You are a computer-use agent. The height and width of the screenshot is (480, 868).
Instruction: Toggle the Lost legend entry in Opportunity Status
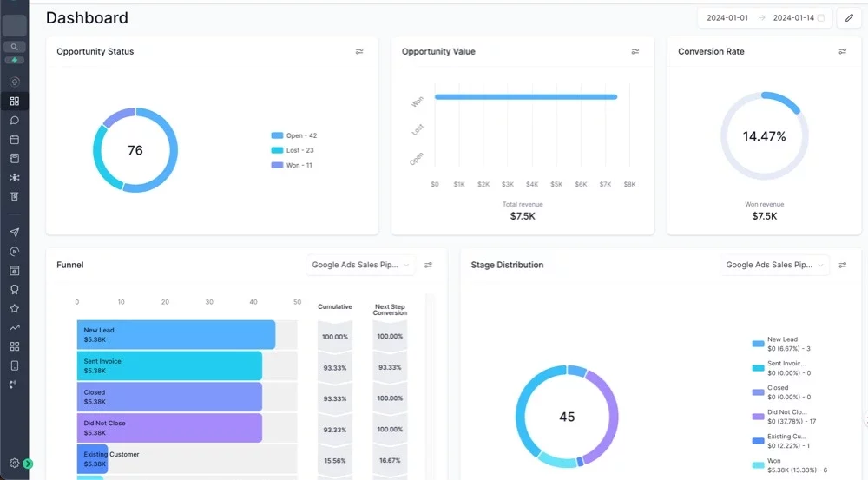coord(293,151)
